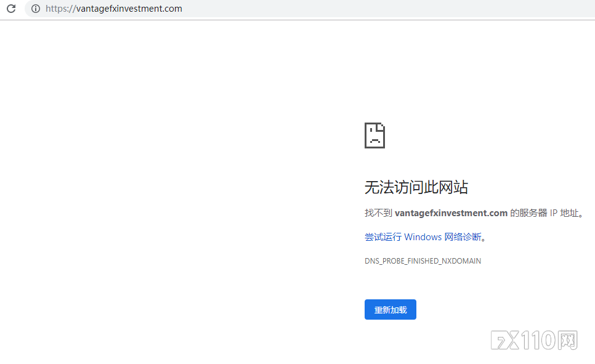Viewport: 595px width, 364px height.
Task: Click the heading 无法访问此网站
Action: click(416, 187)
